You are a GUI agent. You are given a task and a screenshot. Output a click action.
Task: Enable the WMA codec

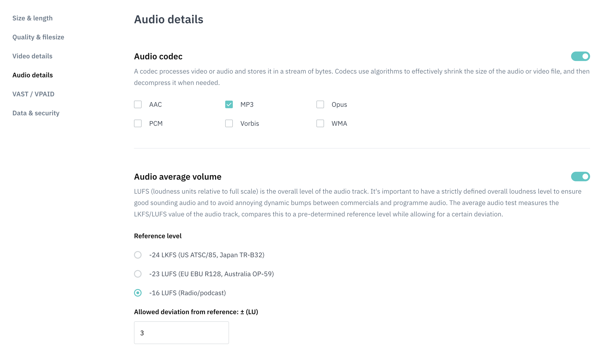(x=320, y=123)
